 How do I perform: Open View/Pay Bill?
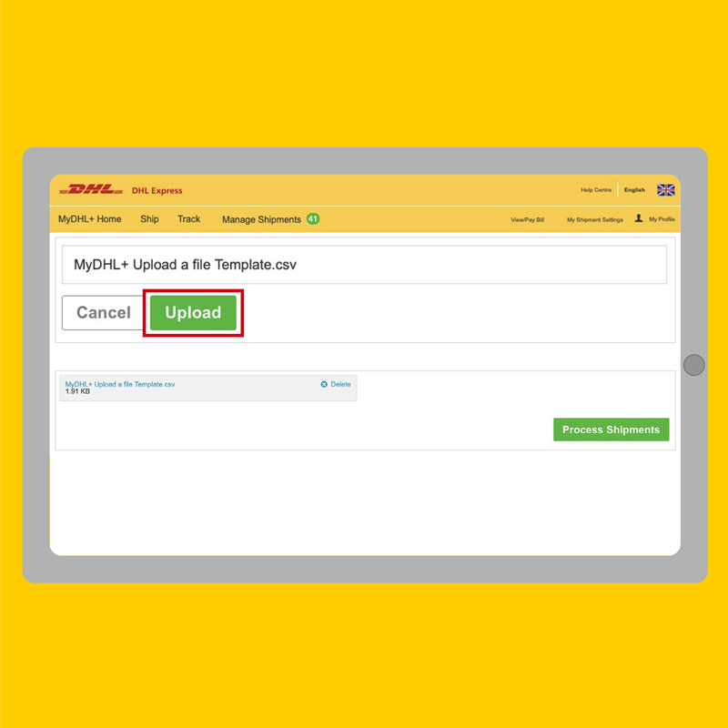click(528, 220)
